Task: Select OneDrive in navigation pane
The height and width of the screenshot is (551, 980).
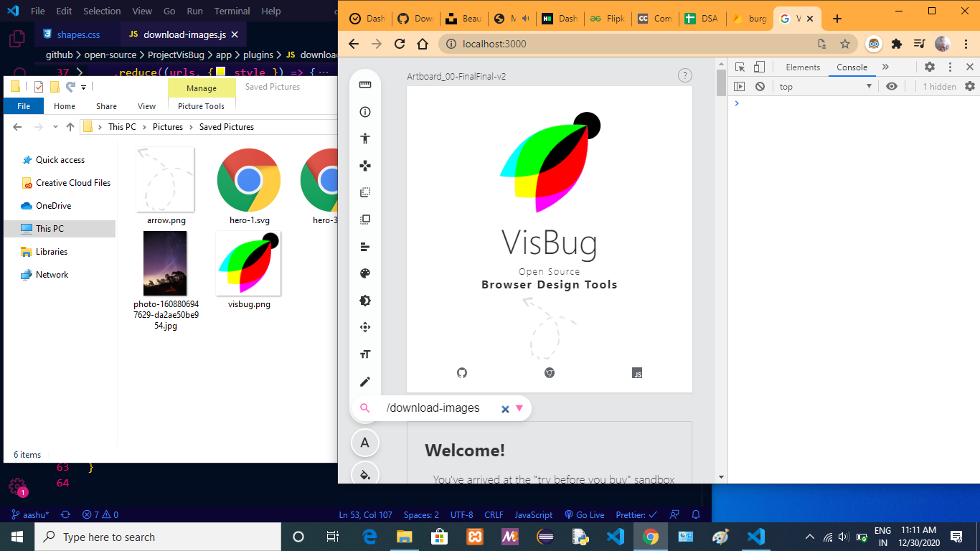Action: [x=53, y=206]
